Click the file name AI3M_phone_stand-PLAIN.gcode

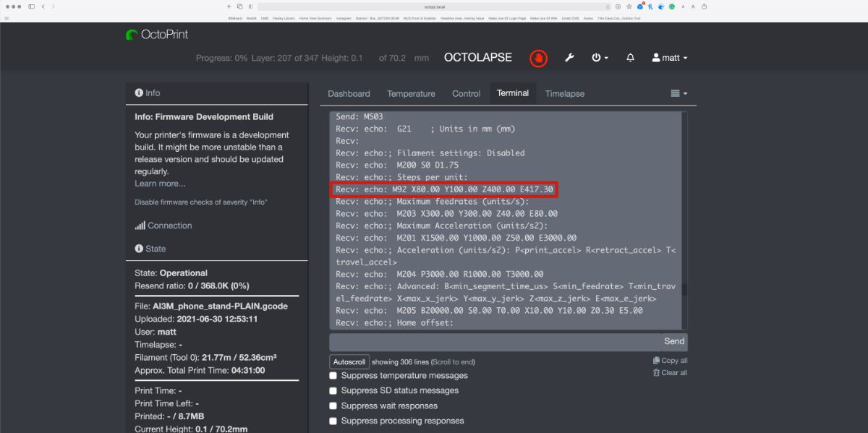220,306
